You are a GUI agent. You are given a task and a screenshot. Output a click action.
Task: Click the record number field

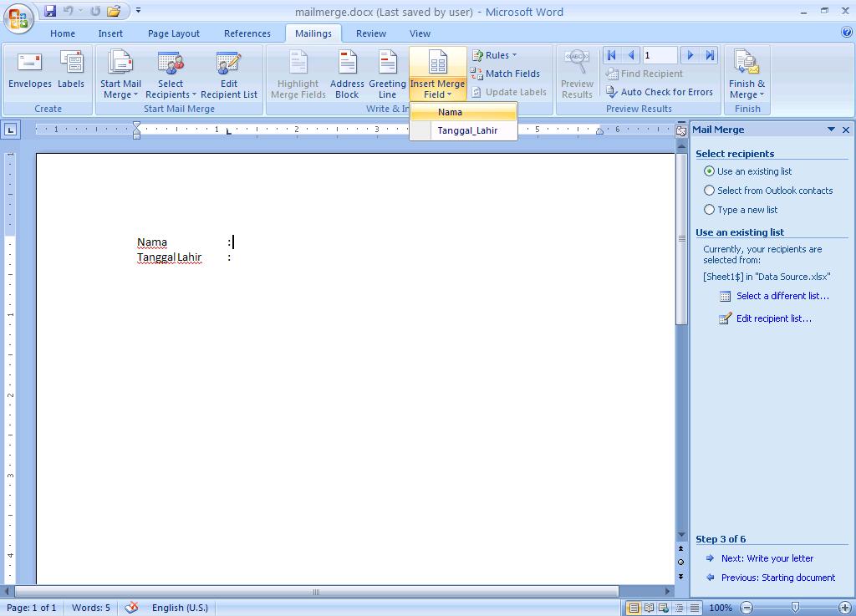coord(660,55)
